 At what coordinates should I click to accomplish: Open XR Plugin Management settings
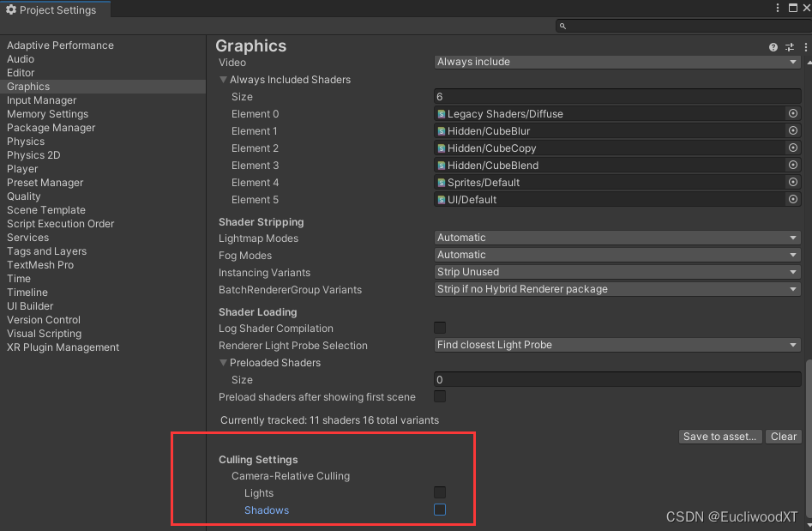(x=63, y=347)
